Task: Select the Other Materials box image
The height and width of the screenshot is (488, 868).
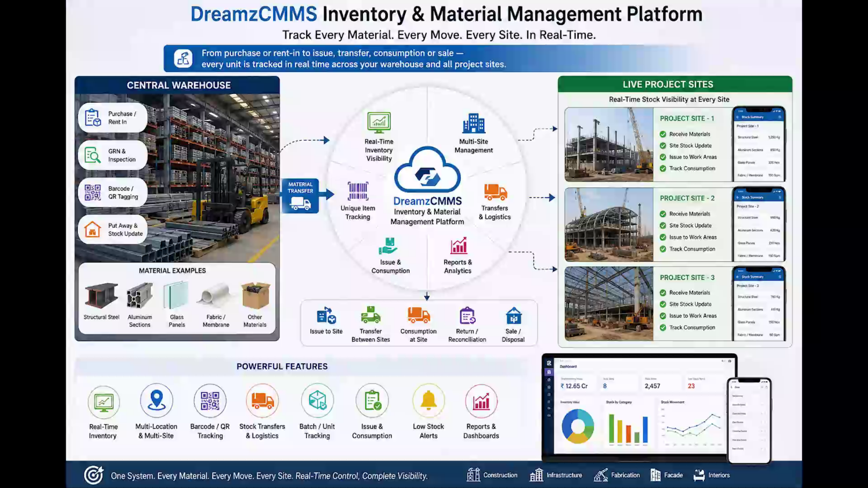Action: [255, 295]
